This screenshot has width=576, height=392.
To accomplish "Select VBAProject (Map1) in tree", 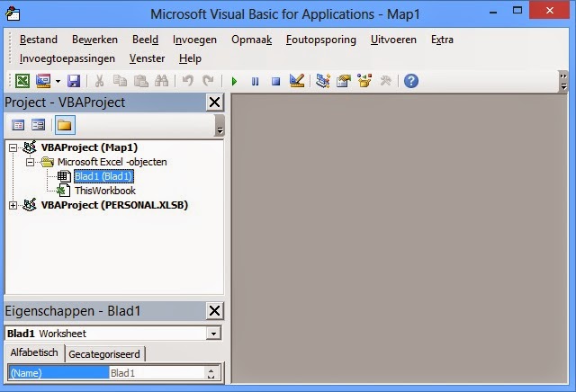I will [89, 147].
